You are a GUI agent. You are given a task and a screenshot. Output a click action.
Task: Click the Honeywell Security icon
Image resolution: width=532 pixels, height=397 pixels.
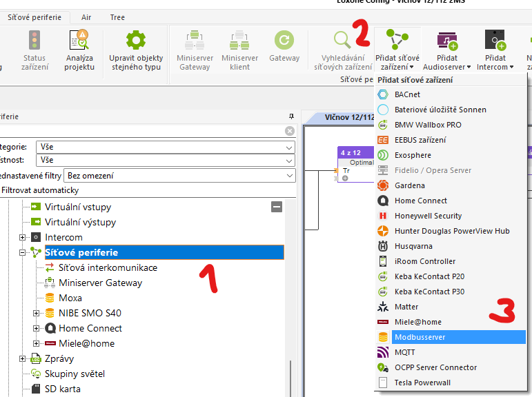click(x=383, y=216)
